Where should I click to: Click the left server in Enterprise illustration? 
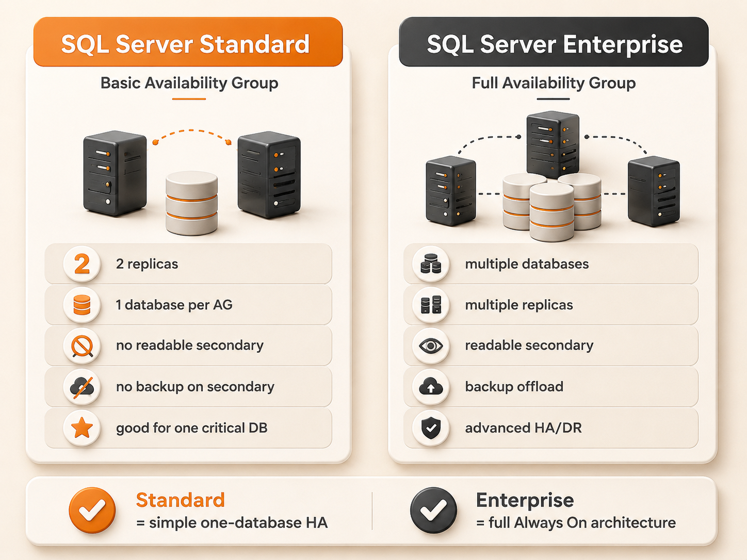pyautogui.click(x=451, y=191)
